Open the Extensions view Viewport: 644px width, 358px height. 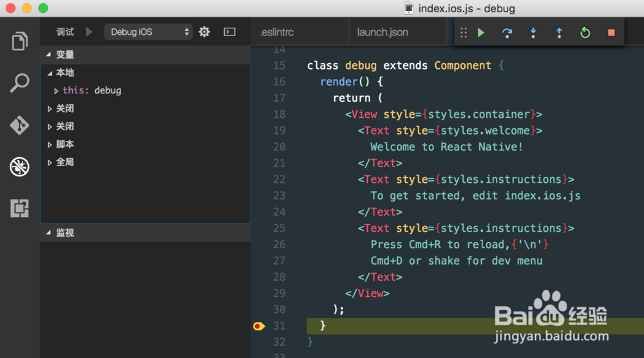(x=19, y=208)
